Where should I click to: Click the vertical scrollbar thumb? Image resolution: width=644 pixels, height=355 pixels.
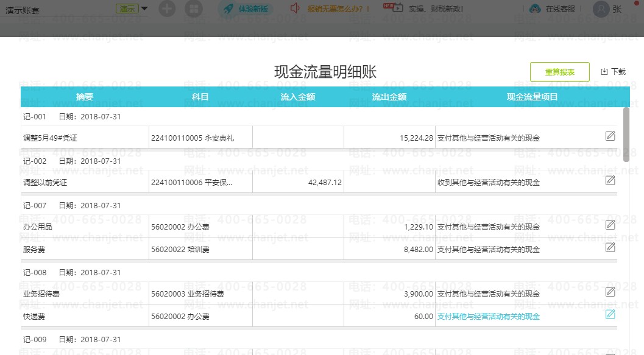[626, 134]
